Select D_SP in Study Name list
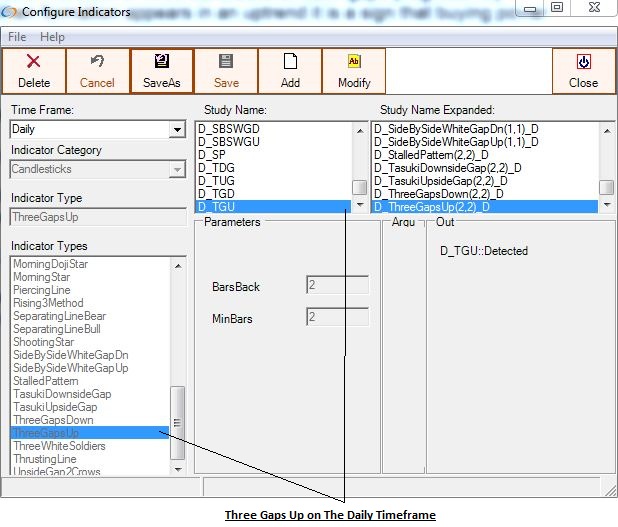This screenshot has height=527, width=618. [x=212, y=155]
